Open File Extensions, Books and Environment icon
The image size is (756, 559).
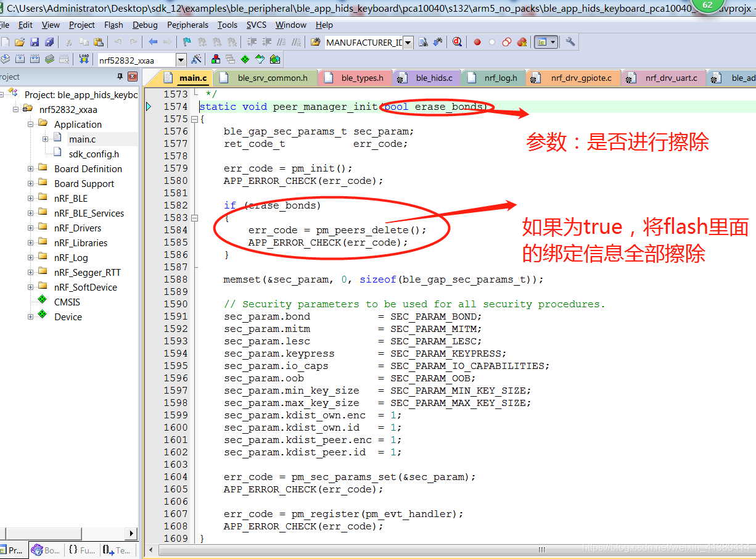[x=216, y=59]
